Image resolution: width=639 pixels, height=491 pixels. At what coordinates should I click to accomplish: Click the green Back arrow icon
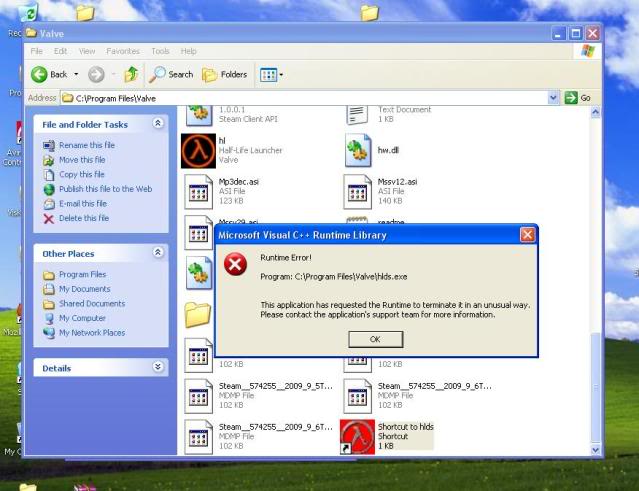[x=39, y=75]
